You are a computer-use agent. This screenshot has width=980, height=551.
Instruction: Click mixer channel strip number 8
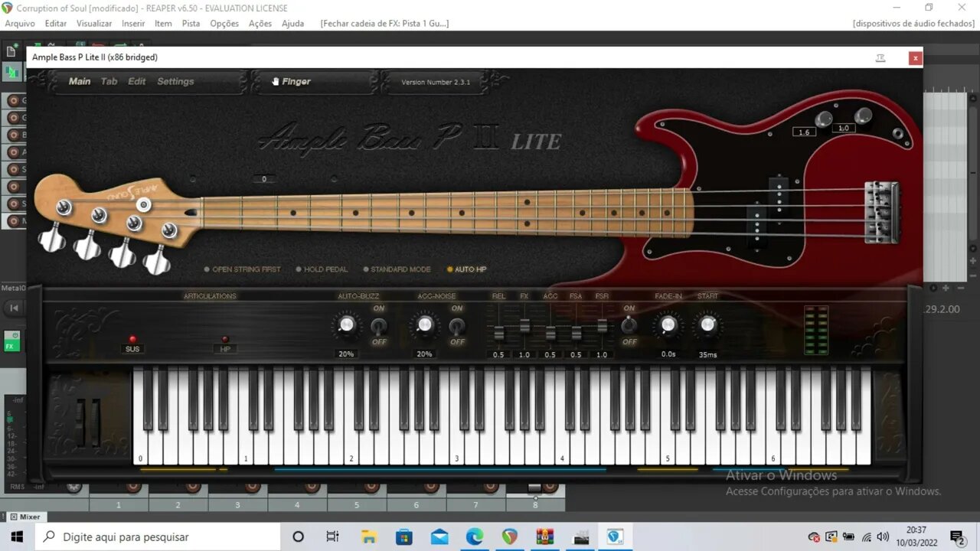tap(535, 505)
